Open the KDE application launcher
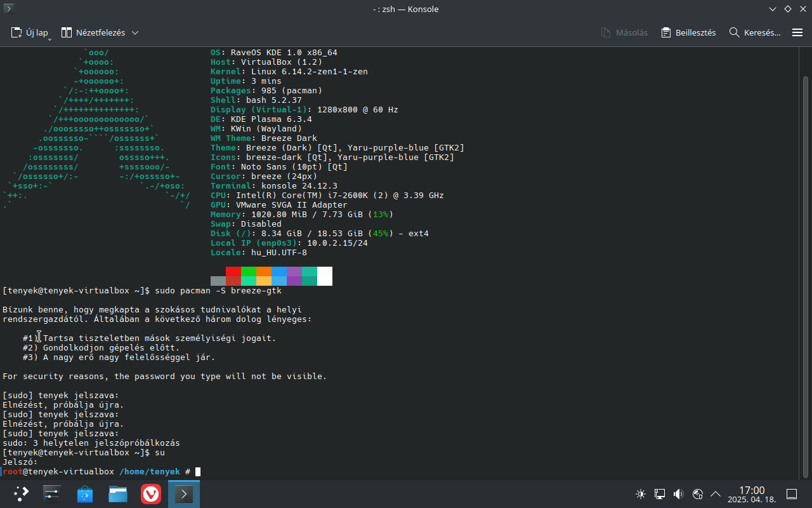The image size is (812, 508). click(x=21, y=494)
